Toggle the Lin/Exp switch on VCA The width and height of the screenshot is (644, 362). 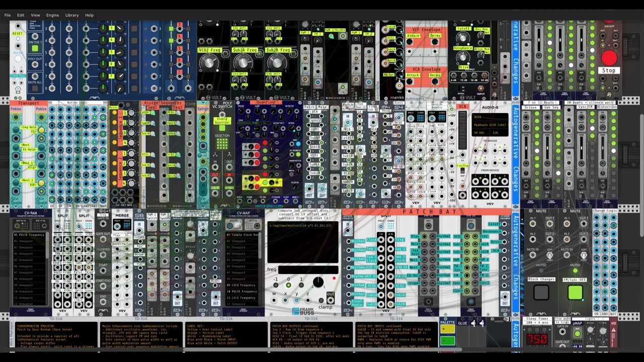[462, 170]
